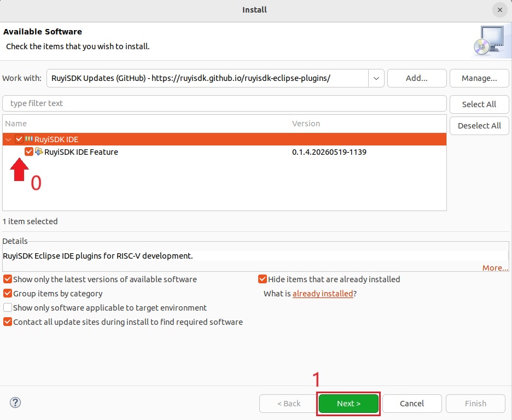Image resolution: width=512 pixels, height=420 pixels.
Task: Open the Work with site dropdown
Action: tap(376, 78)
